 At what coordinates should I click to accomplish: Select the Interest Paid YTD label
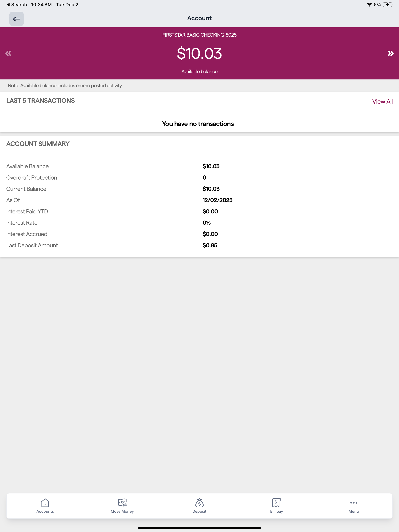point(27,211)
